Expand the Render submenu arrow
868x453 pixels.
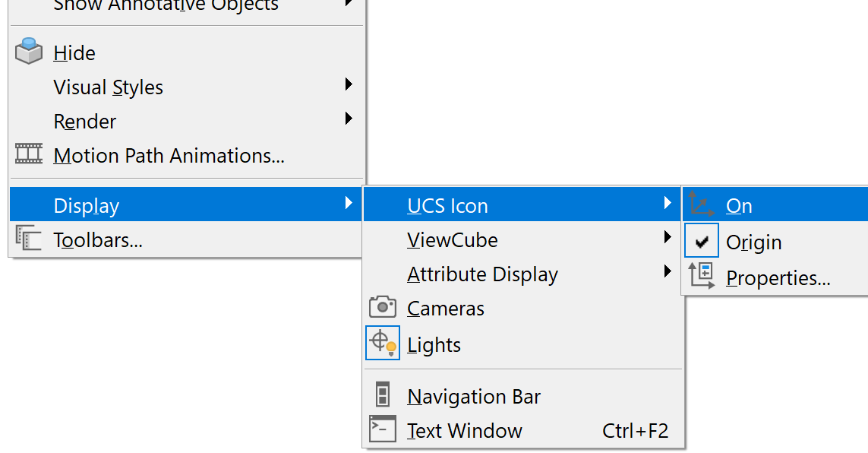point(349,119)
